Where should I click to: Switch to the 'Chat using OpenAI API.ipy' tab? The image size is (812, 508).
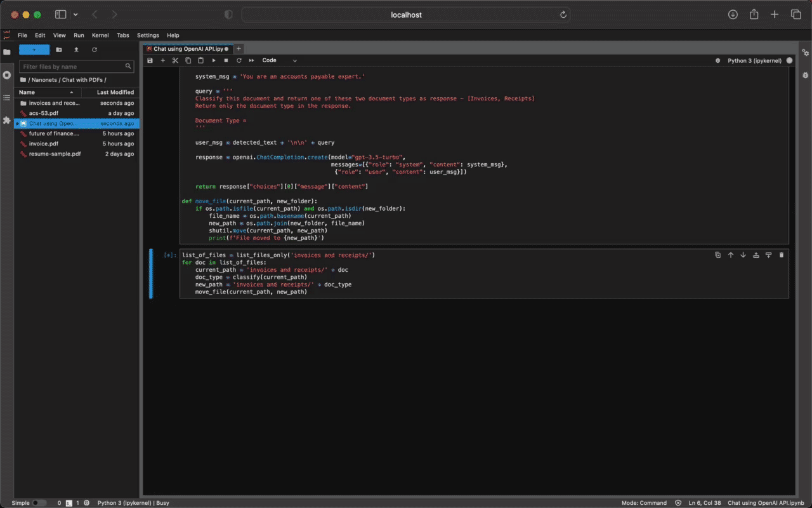pyautogui.click(x=188, y=48)
